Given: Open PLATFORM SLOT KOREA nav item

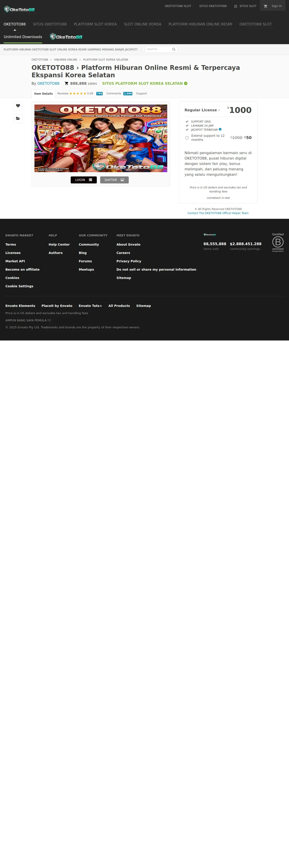Looking at the screenshot, I should [95, 24].
